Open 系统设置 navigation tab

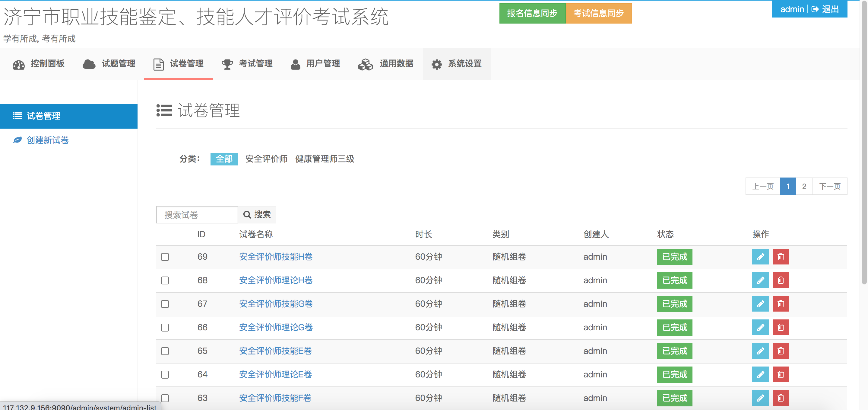click(457, 64)
